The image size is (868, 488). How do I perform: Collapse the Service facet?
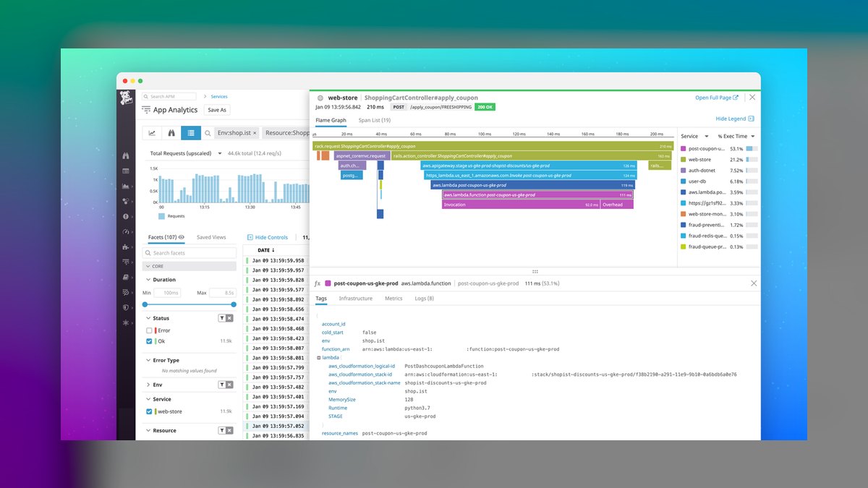click(149, 399)
